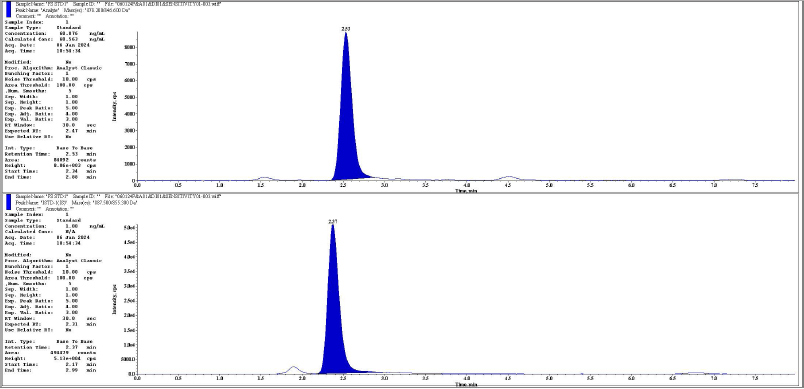The image size is (804, 389).
Task: Click the Noise Threshold value in top pane
Action: click(70, 79)
